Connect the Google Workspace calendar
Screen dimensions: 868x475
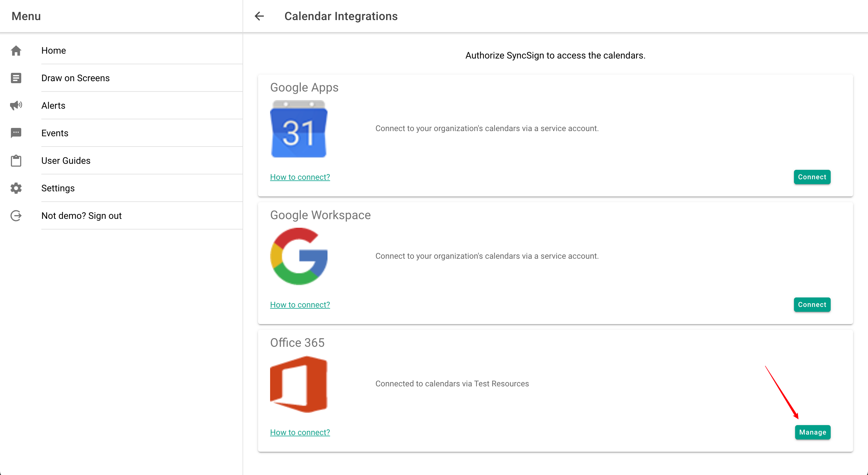click(x=812, y=305)
